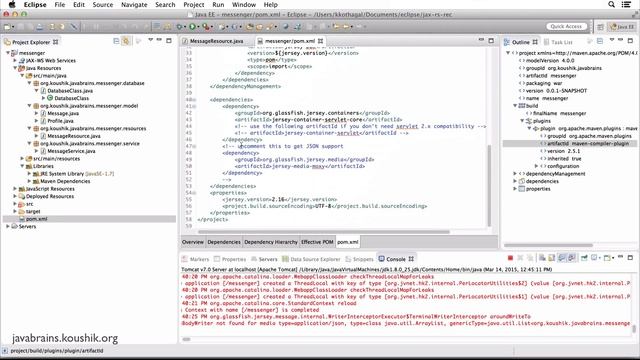This screenshot has width=640, height=360.
Task: Collapse the src/main/java folder
Action: (x=22, y=76)
